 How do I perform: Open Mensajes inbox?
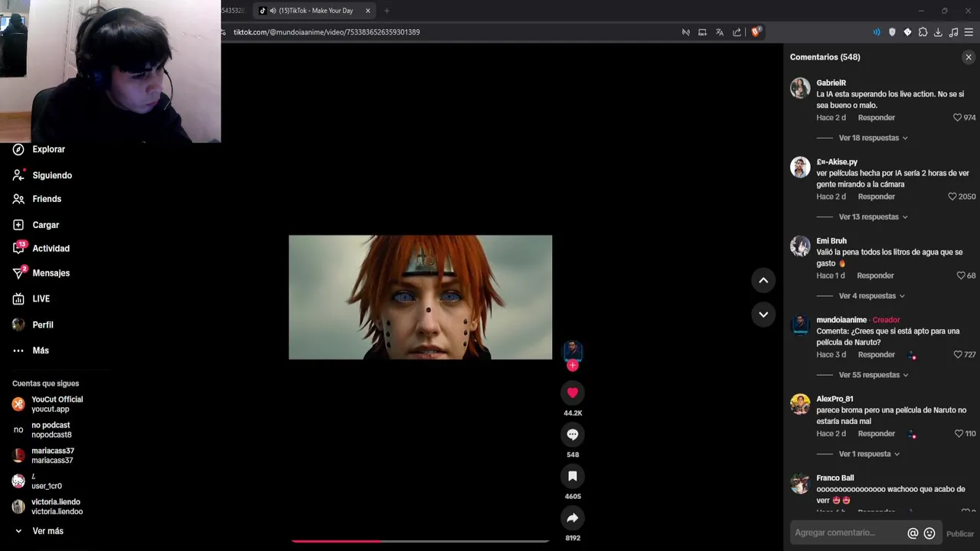coord(51,273)
